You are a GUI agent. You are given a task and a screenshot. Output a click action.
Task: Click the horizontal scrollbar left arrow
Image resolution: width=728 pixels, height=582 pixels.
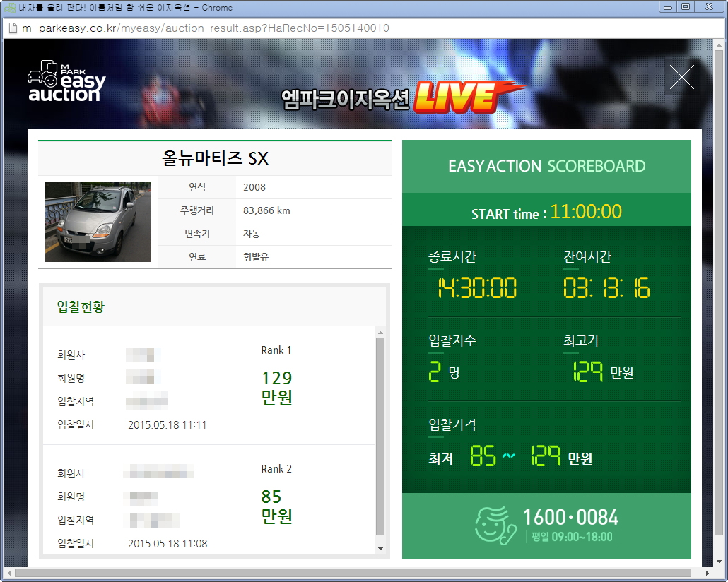point(8,574)
